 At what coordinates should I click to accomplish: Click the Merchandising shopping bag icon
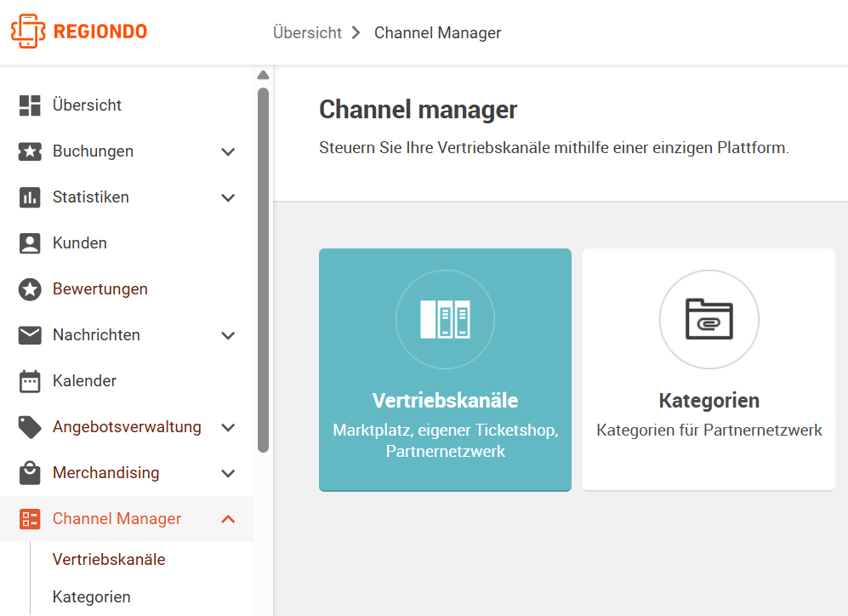point(30,473)
